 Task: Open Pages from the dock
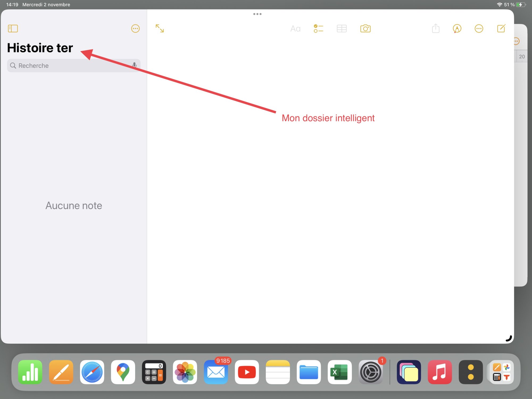point(61,372)
